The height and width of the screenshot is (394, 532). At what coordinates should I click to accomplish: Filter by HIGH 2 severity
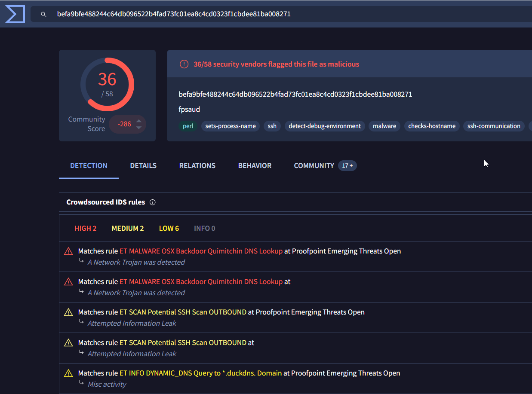point(85,228)
